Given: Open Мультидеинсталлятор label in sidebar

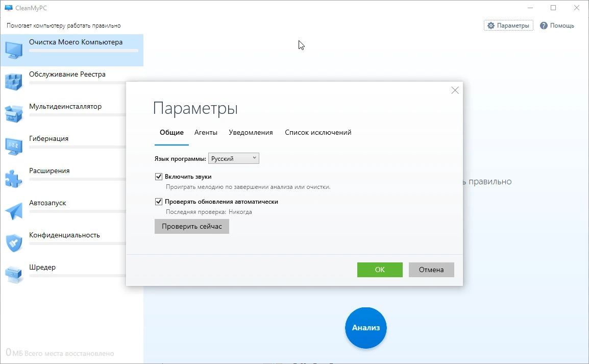Looking at the screenshot, I should (65, 106).
